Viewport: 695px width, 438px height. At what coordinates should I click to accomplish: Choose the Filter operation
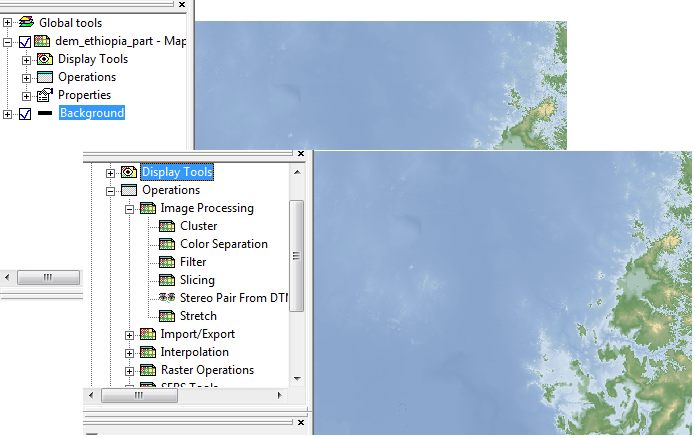[193, 262]
